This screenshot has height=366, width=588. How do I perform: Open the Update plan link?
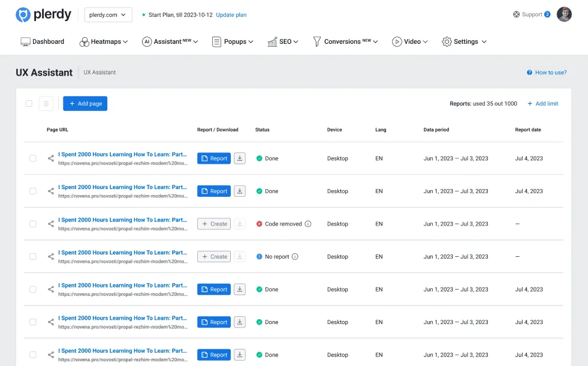(231, 14)
